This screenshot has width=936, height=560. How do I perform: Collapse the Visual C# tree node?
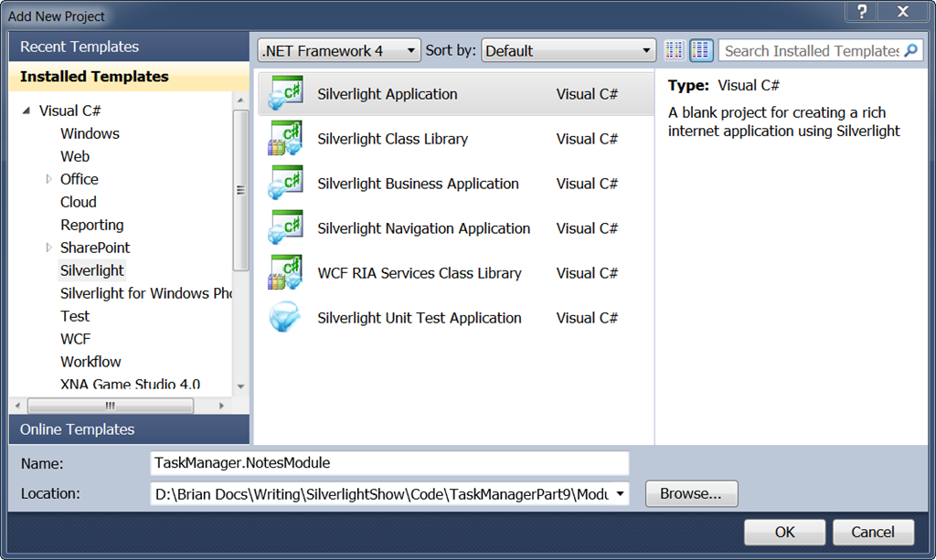tap(27, 111)
